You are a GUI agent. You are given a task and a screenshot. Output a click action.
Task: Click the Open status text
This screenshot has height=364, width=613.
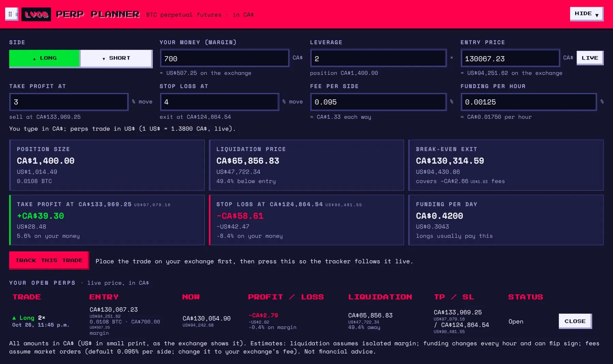click(x=516, y=321)
